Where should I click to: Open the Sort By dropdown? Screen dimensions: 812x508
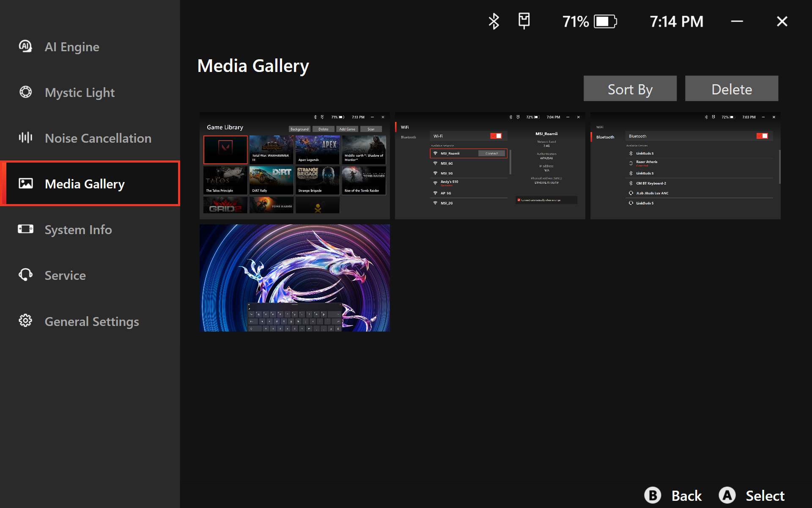(630, 88)
